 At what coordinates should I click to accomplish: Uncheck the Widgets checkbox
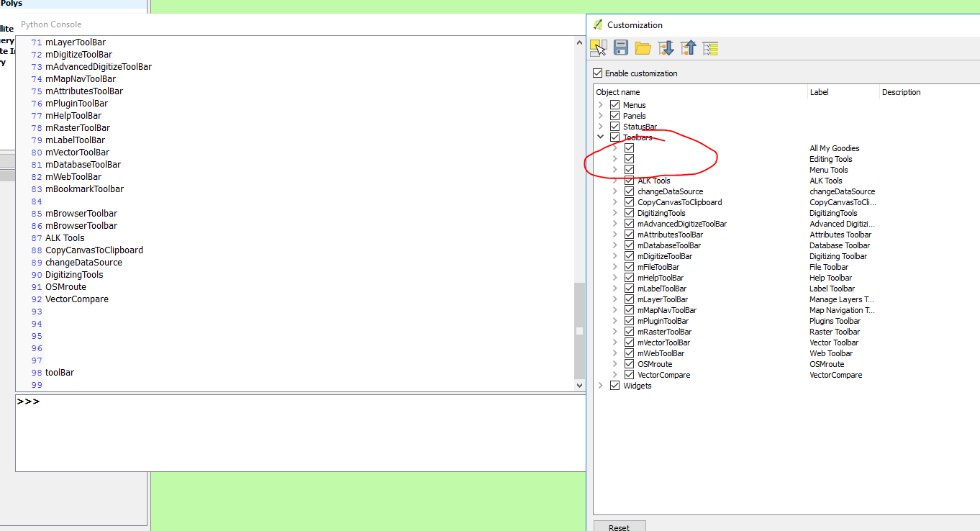(614, 386)
